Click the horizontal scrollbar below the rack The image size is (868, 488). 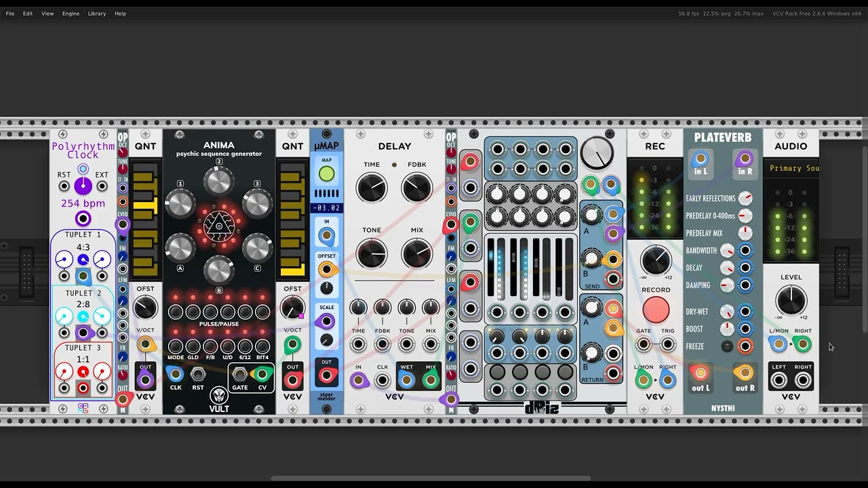click(x=431, y=479)
